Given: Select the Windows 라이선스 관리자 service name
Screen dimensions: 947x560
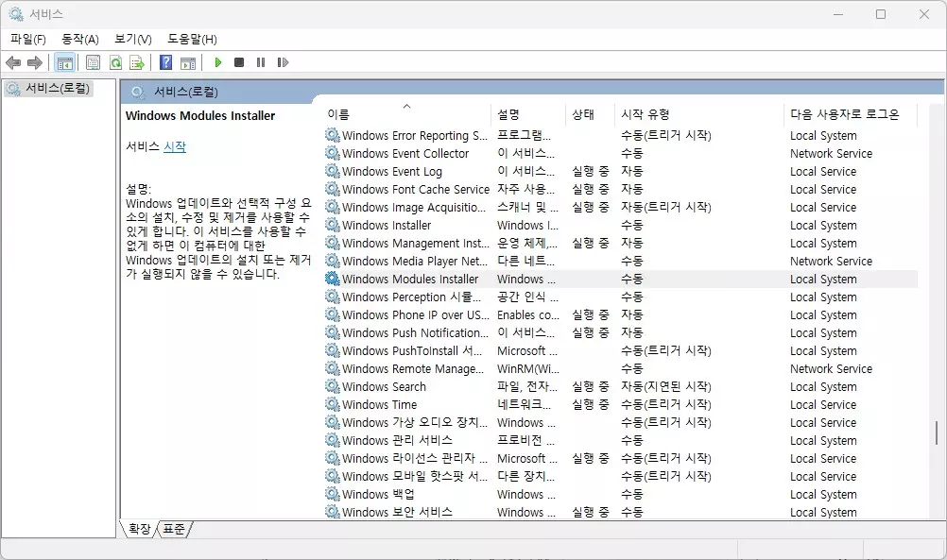Looking at the screenshot, I should coord(415,459).
